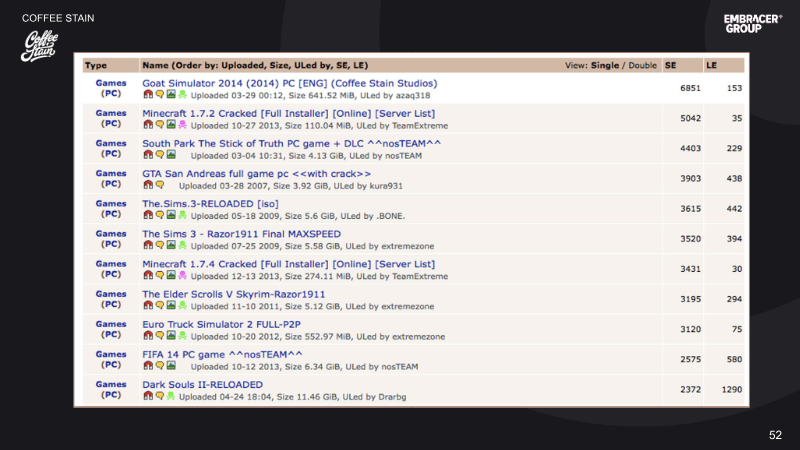
Task: Open South Park The Stick of Truth link
Action: pos(291,143)
